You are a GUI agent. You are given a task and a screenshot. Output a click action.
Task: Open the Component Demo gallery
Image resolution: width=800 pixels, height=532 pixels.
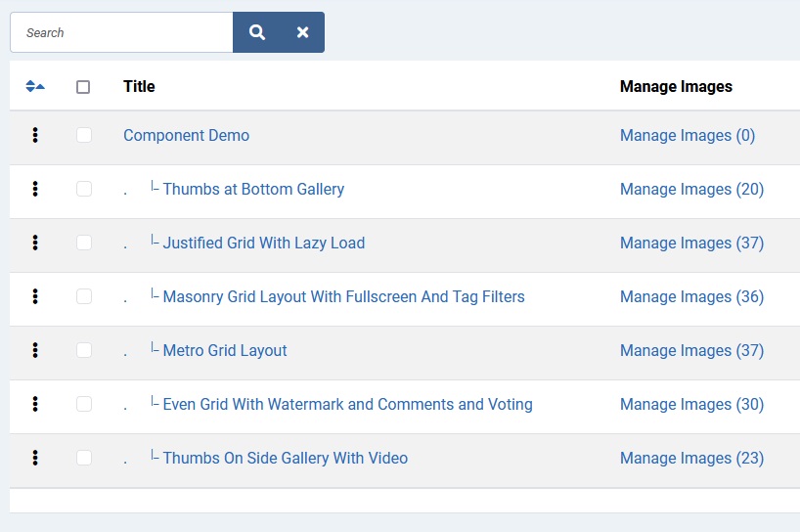186,135
